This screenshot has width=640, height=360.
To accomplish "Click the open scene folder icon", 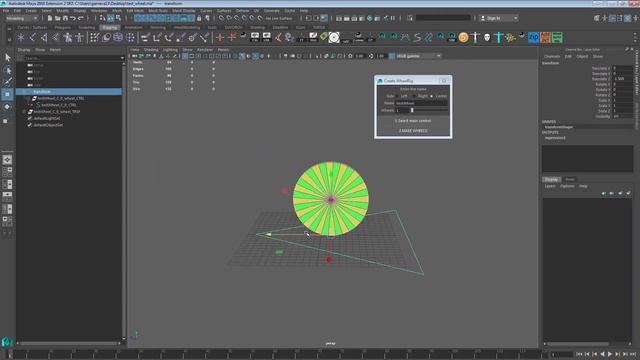I will [x=58, y=18].
